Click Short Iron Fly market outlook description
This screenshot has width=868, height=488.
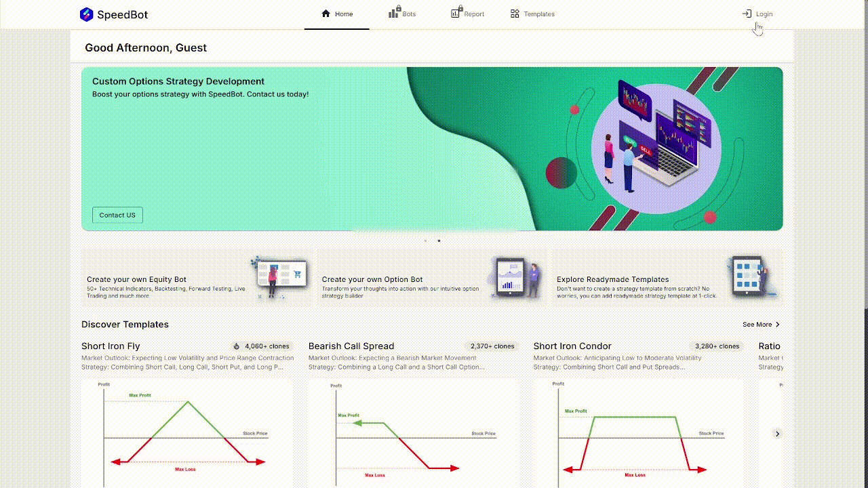(188, 363)
